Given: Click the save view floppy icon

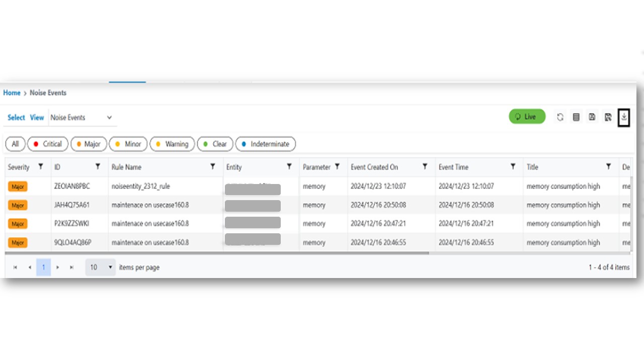Looking at the screenshot, I should pos(592,117).
